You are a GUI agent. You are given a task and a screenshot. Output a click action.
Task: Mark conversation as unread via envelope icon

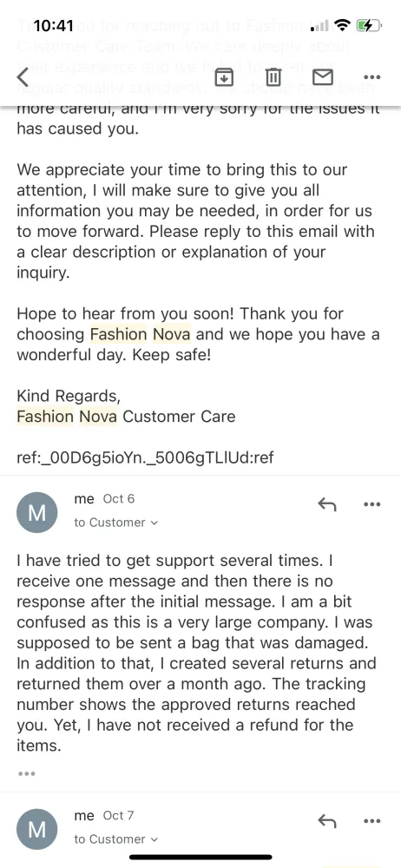[323, 77]
